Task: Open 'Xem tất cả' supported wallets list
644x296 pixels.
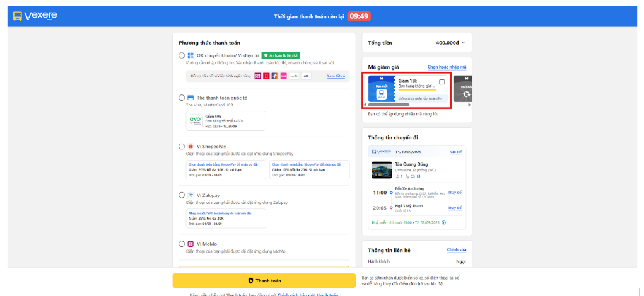Action: tap(336, 76)
